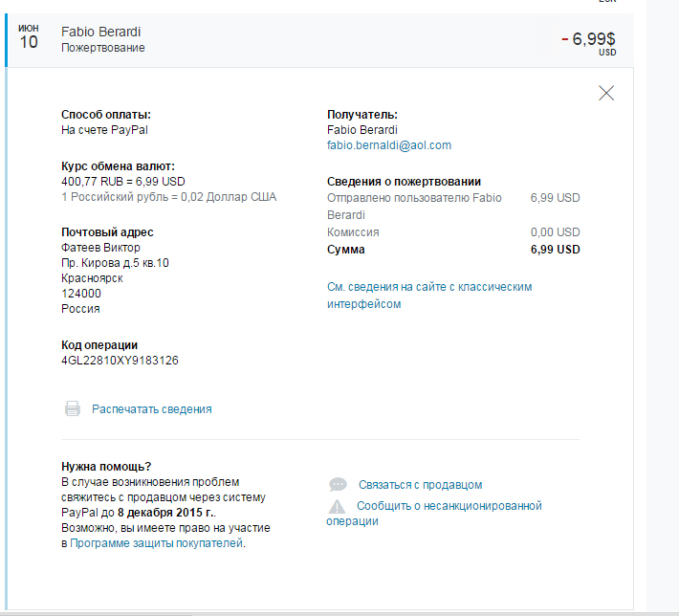Click the -6,99$ amount in header
Viewport: 679px width, 616px height.
click(588, 39)
